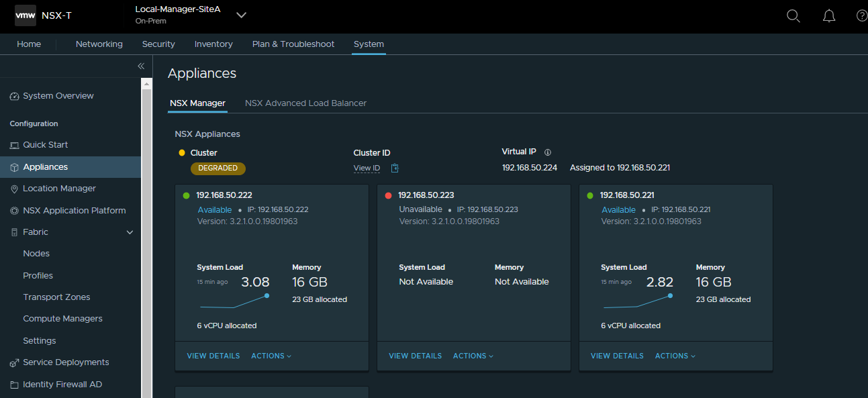Click the DEGRADED cluster status badge
Viewport: 868px width, 398px height.
[x=218, y=168]
